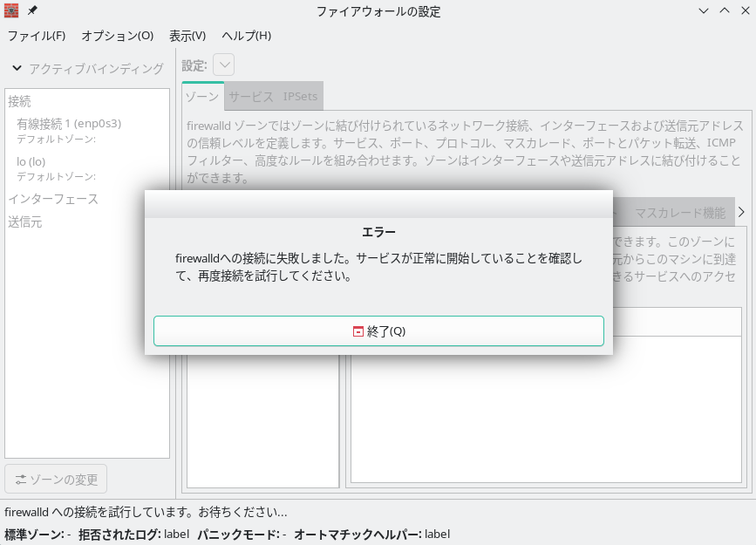Open the オプション(O) menu
The height and width of the screenshot is (545, 756).
[117, 36]
